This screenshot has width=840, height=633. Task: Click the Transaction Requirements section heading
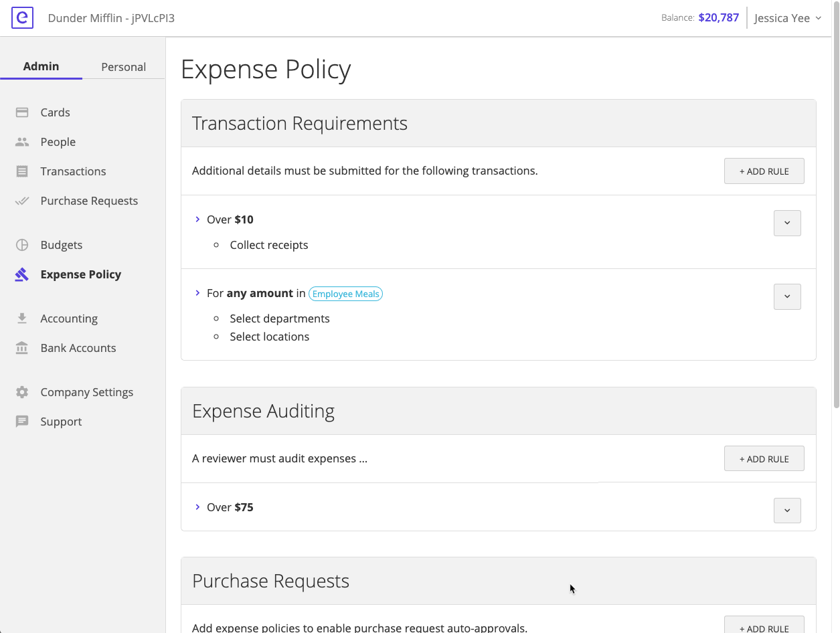300,123
